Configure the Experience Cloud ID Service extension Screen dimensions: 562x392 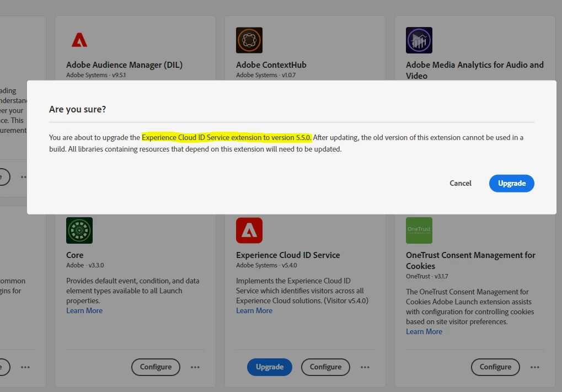325,367
